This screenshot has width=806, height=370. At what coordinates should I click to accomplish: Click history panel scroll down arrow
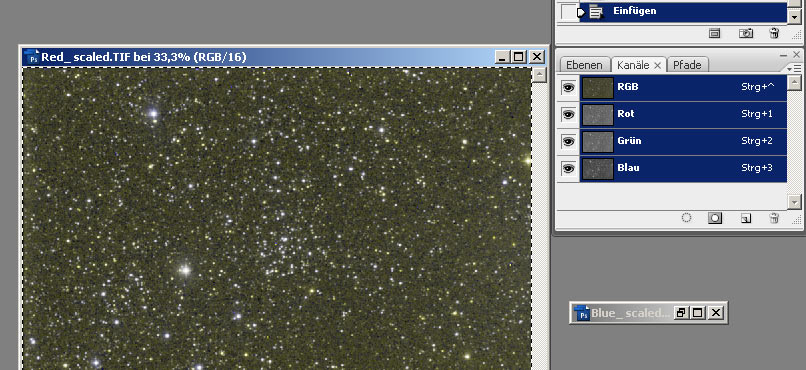click(795, 17)
